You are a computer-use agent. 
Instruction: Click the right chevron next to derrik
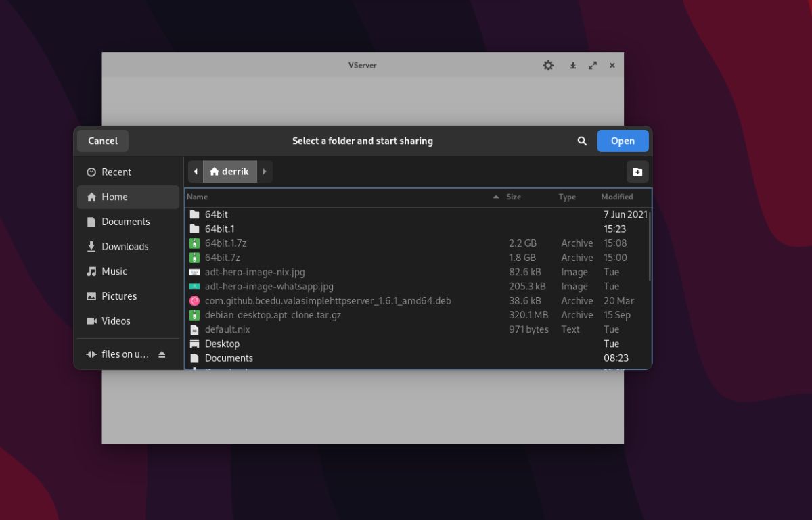tap(265, 171)
